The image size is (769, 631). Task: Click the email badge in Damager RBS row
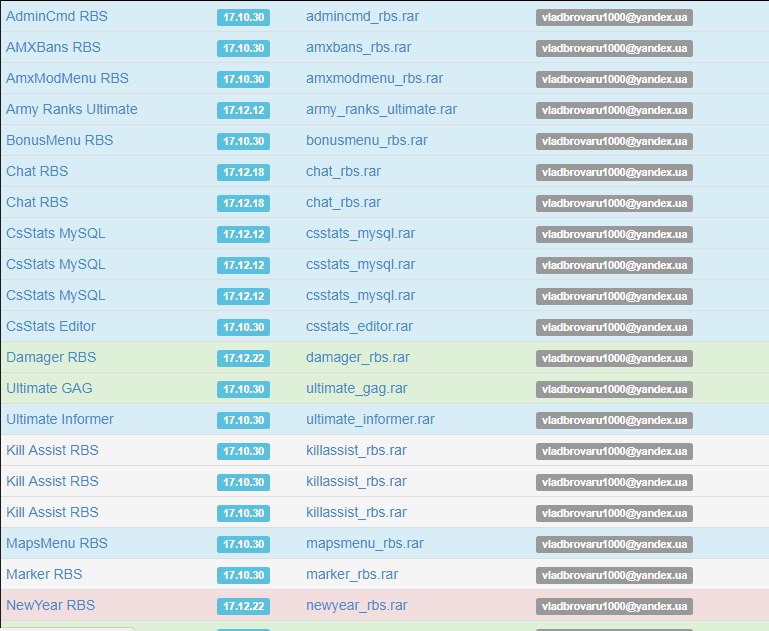(x=614, y=358)
